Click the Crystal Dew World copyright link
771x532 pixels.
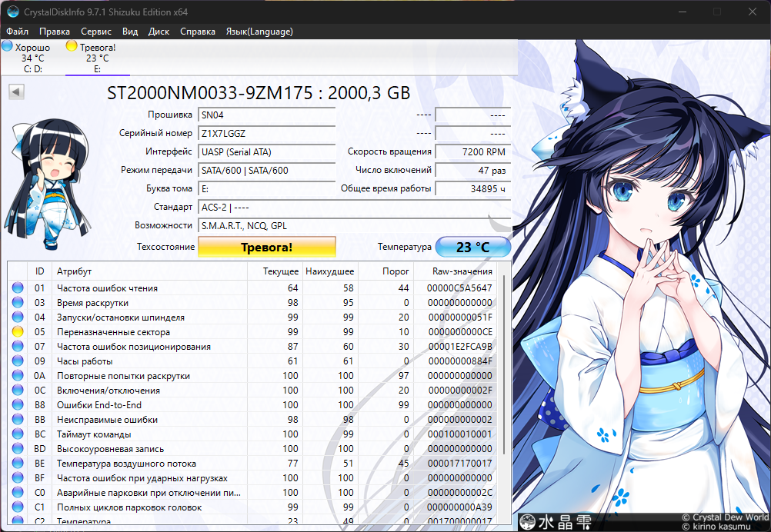[725, 517]
